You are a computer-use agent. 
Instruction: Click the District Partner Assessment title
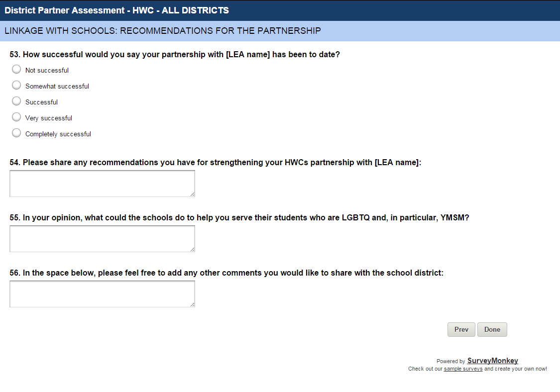click(x=117, y=10)
